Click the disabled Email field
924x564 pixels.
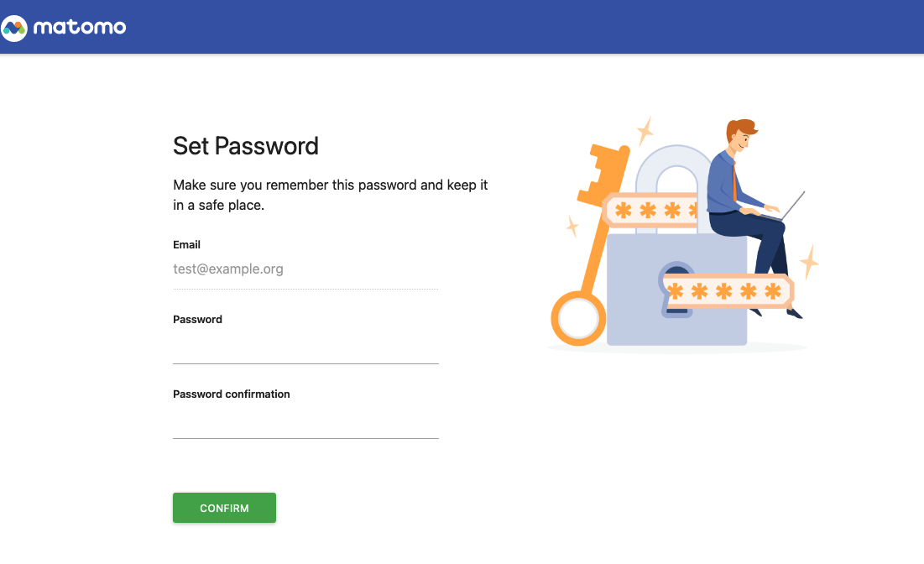(x=305, y=269)
